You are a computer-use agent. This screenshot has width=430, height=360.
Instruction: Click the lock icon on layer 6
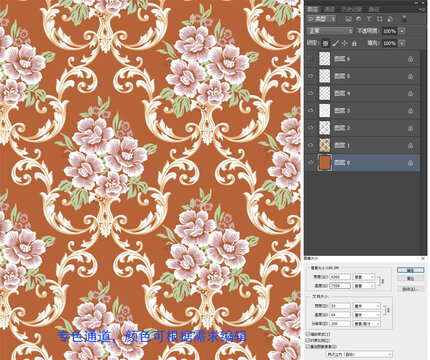coord(410,59)
